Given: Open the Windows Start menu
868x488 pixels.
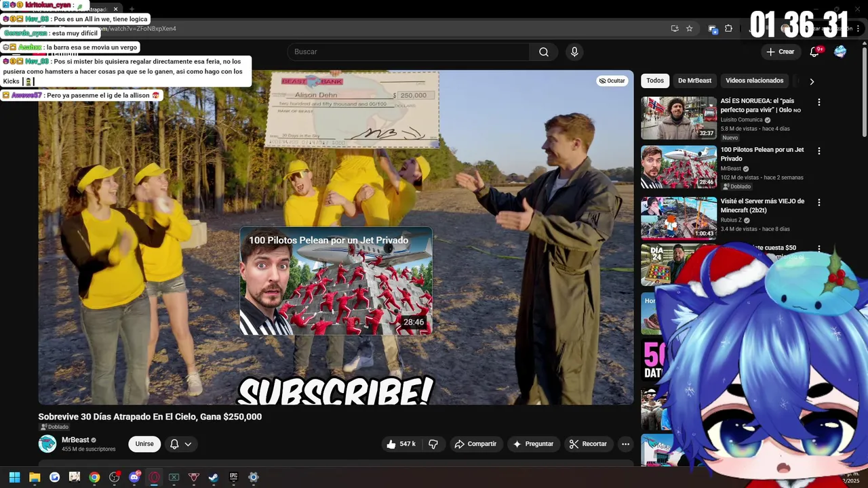Looking at the screenshot, I should [x=14, y=477].
